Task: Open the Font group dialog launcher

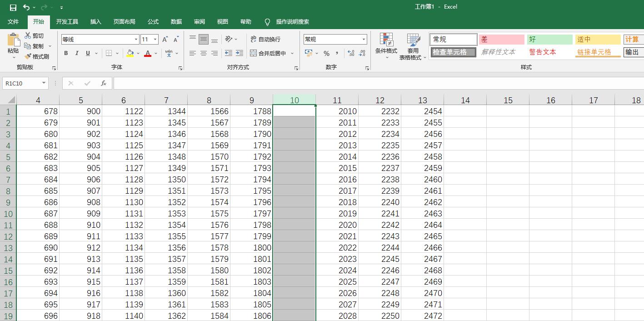Action: click(180, 68)
